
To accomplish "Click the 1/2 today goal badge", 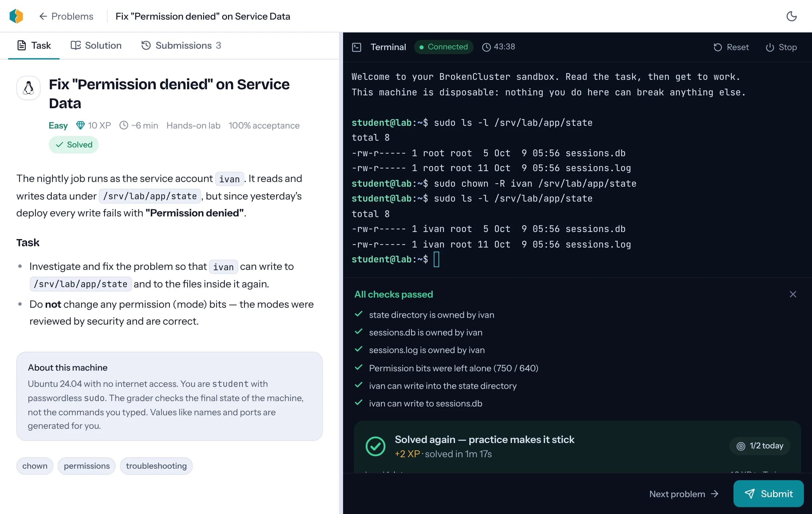I will pyautogui.click(x=760, y=446).
